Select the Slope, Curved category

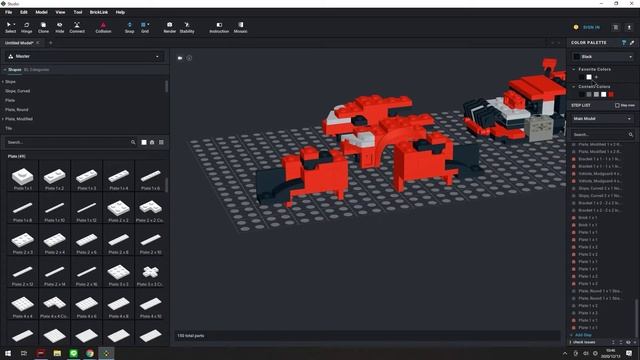(18, 91)
